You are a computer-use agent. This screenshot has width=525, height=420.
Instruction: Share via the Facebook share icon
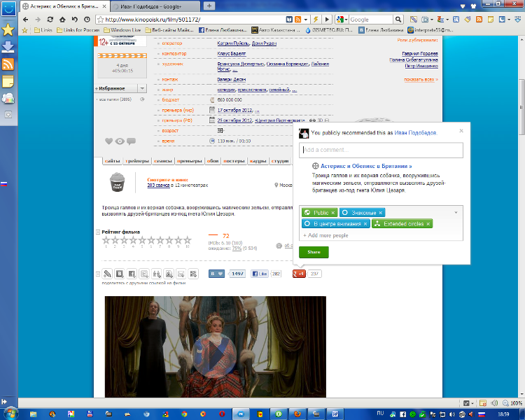132,274
